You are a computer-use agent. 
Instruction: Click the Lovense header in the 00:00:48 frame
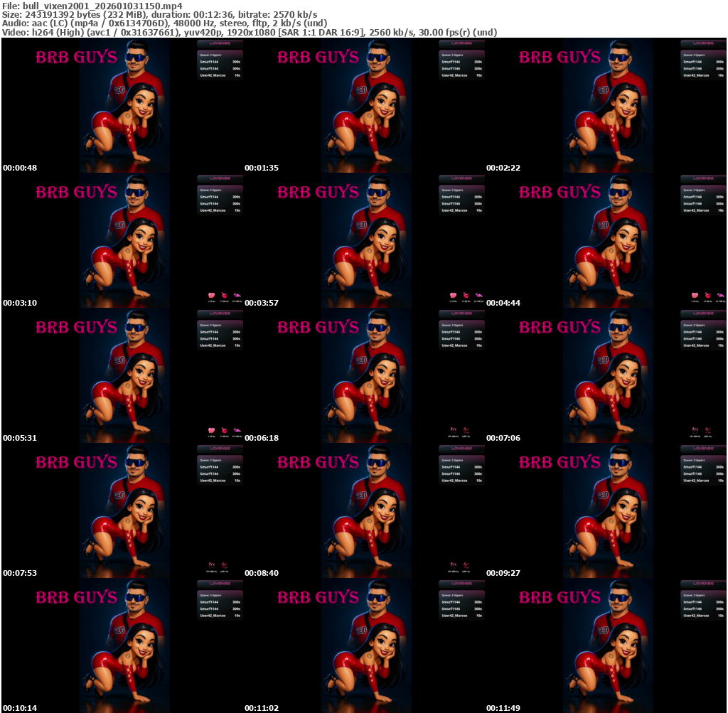pos(220,43)
